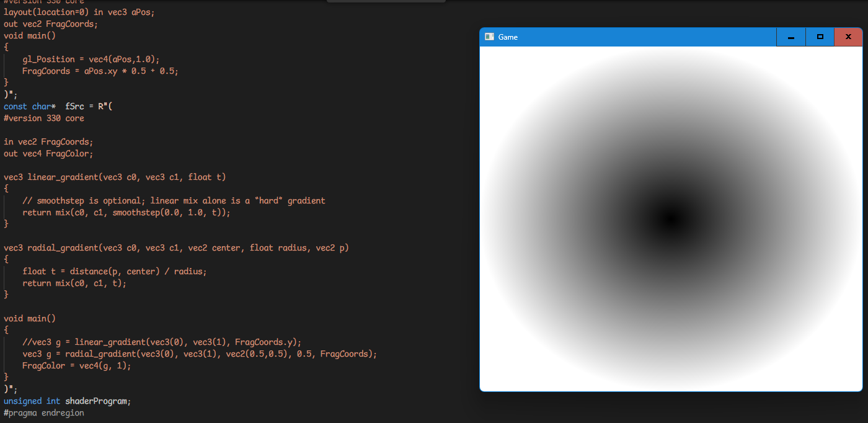Click the "in vec2 FragCoords;" line
This screenshot has height=423, width=868.
point(48,142)
